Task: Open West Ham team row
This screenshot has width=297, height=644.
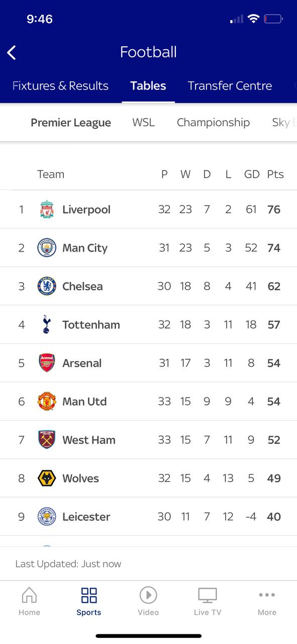Action: (x=148, y=440)
